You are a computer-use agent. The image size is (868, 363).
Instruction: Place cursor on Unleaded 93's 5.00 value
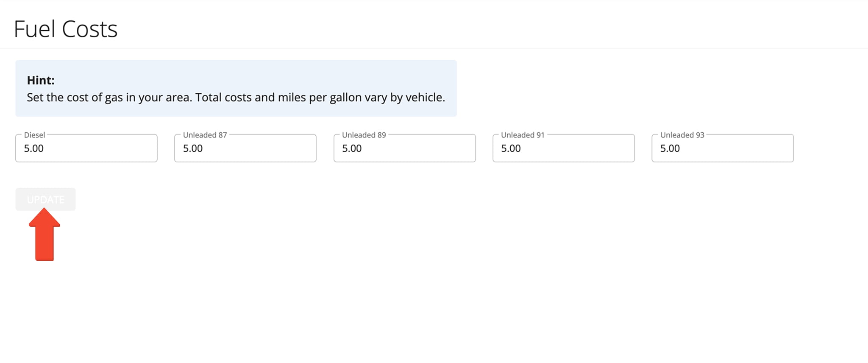(670, 148)
